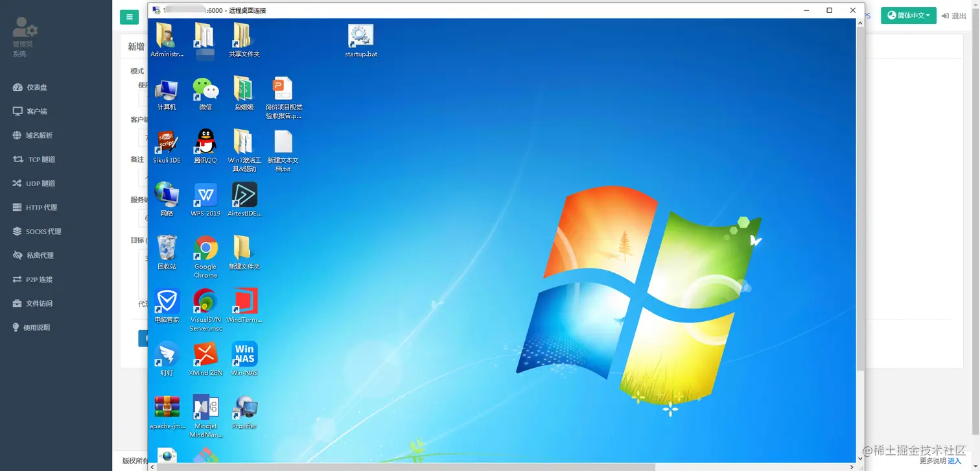
Task: Open the 网络 (Network) desktop icon
Action: click(167, 200)
